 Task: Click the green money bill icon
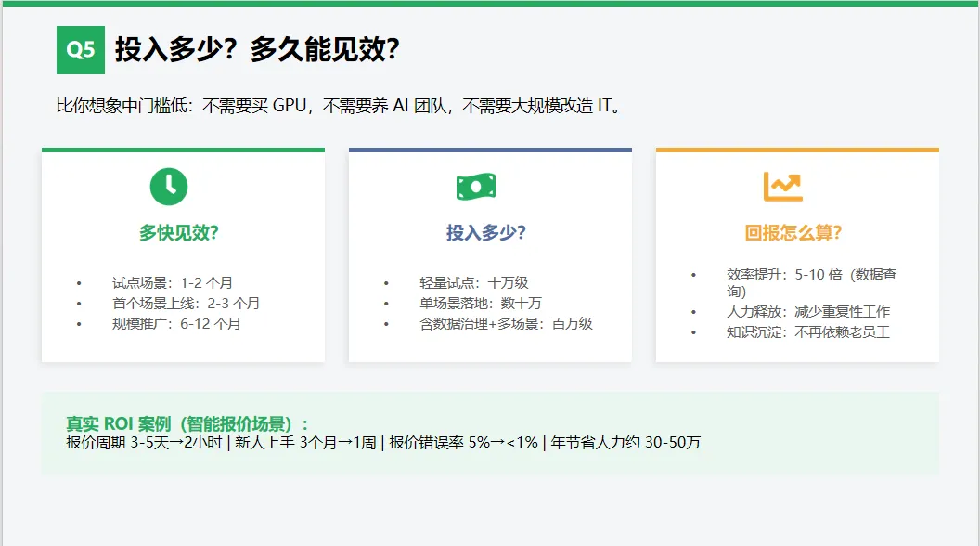pyautogui.click(x=476, y=187)
